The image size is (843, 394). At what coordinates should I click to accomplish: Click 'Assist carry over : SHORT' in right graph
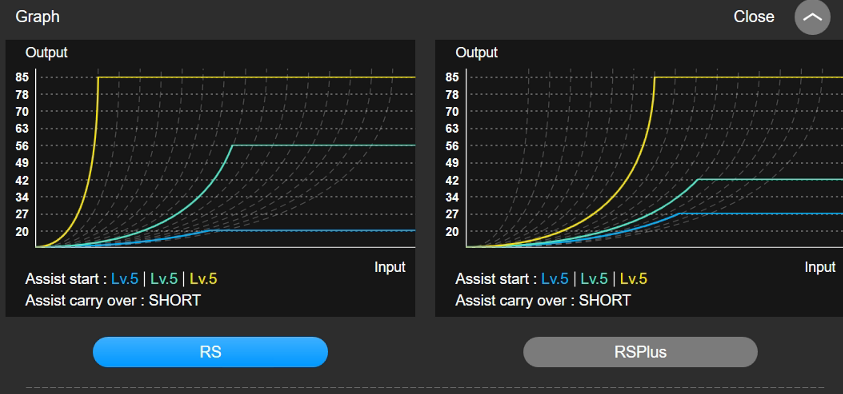[543, 300]
